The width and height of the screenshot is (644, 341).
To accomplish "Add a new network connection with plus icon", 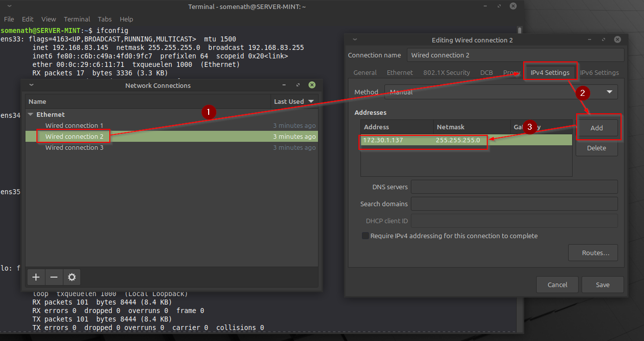I will pos(35,277).
